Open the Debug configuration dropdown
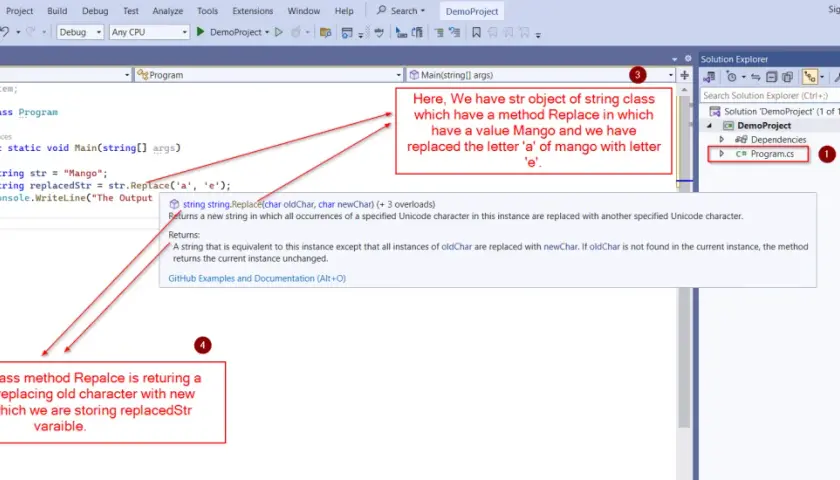Viewport: 840px width, 480px height. 80,32
